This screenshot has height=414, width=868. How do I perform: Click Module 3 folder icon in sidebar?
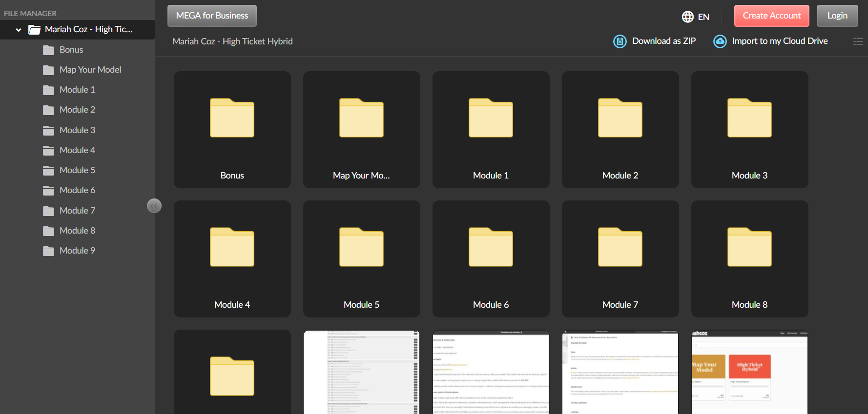48,131
